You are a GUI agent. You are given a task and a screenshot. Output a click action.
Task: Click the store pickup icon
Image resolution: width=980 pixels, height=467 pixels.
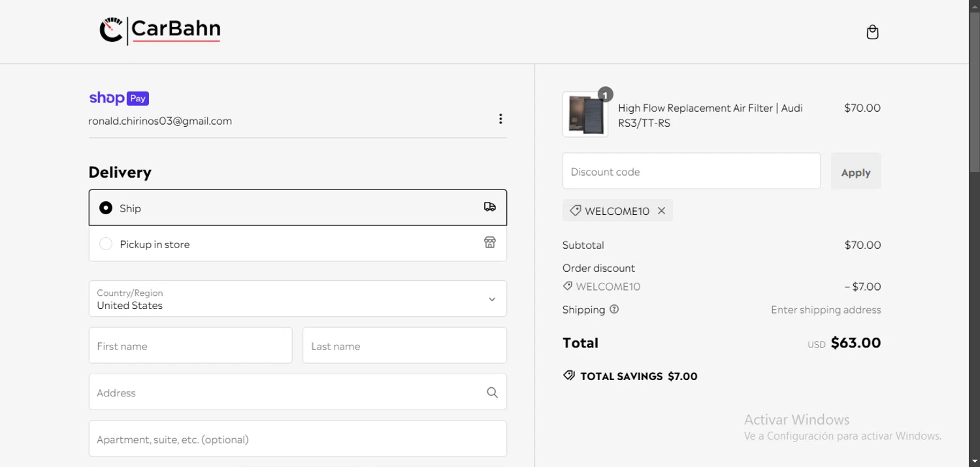[490, 243]
